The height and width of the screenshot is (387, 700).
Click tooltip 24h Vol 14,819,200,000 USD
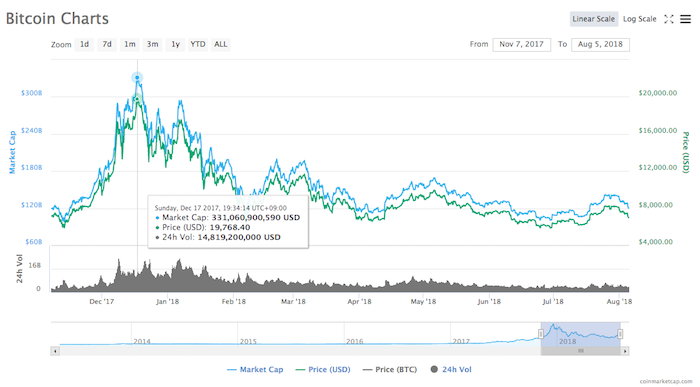coord(239,237)
